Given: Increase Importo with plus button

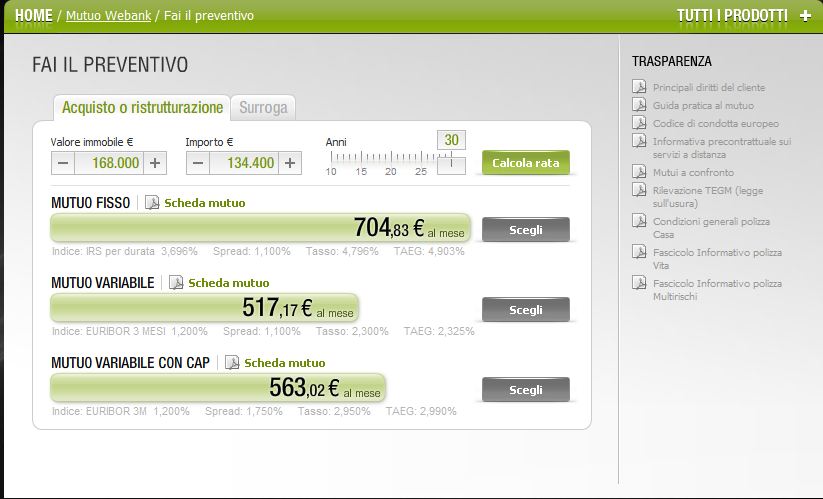Looking at the screenshot, I should pyautogui.click(x=289, y=163).
